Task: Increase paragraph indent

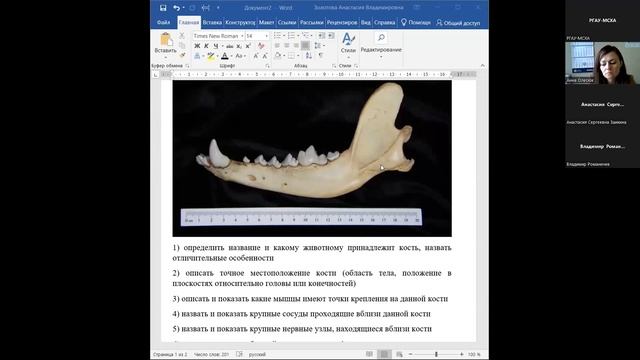Action: tap(331, 36)
